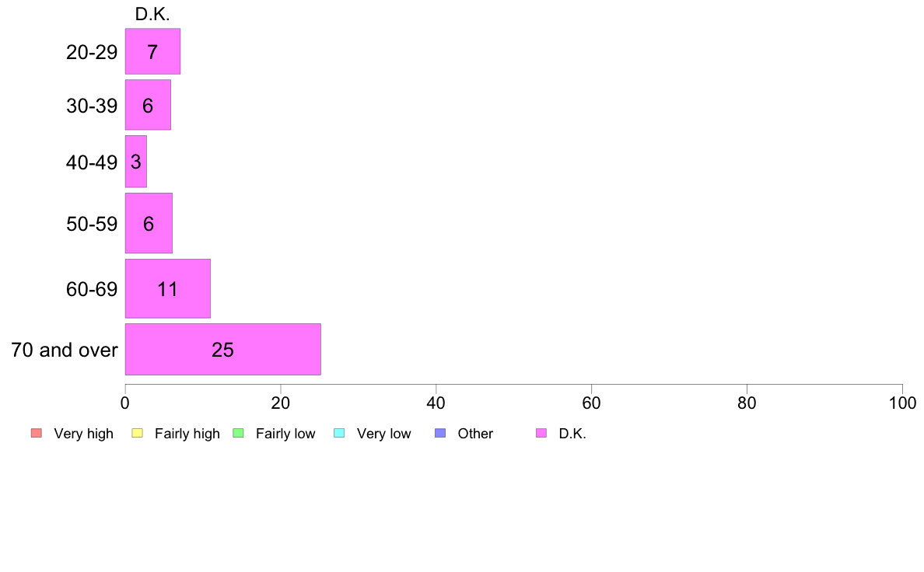Click the Fairly low legend text
This screenshot has height=572, width=924.
[285, 434]
